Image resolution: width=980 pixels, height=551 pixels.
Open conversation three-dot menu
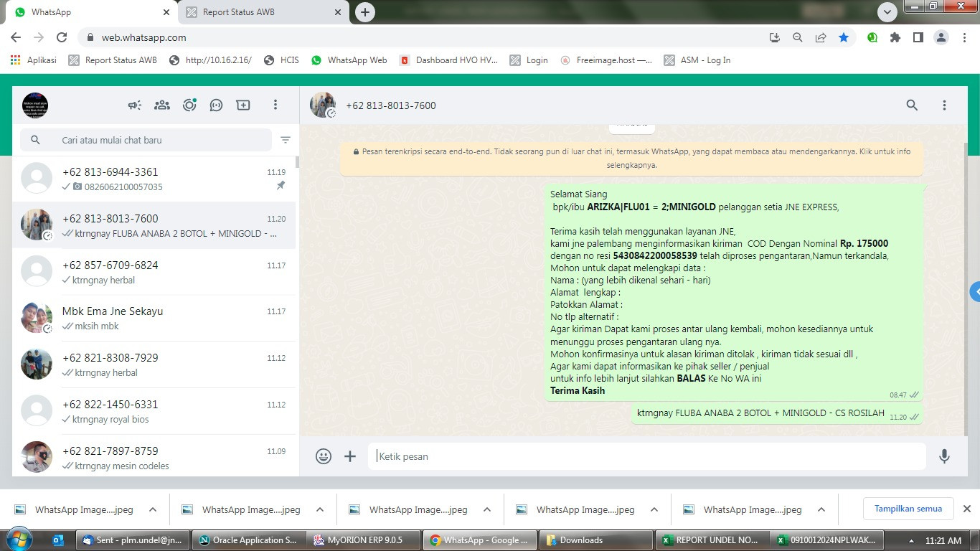click(x=944, y=105)
